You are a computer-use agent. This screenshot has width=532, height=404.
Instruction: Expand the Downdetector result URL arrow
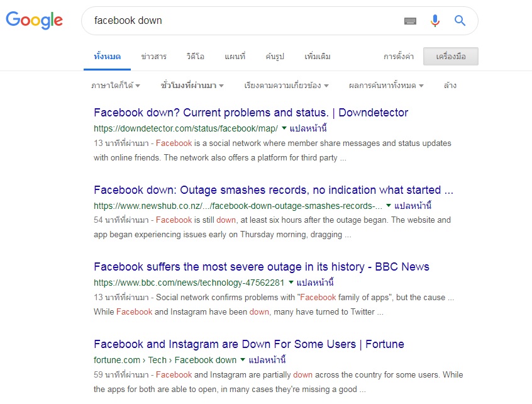tap(284, 128)
